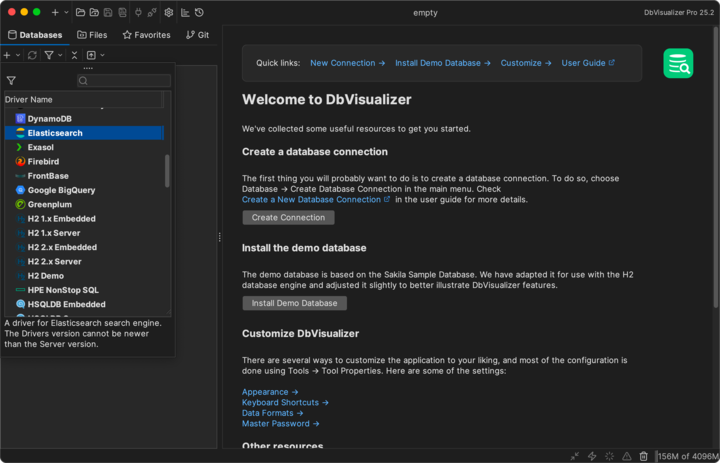Click the filter funnel icon above Driver Name
The width and height of the screenshot is (720, 463).
pos(11,80)
